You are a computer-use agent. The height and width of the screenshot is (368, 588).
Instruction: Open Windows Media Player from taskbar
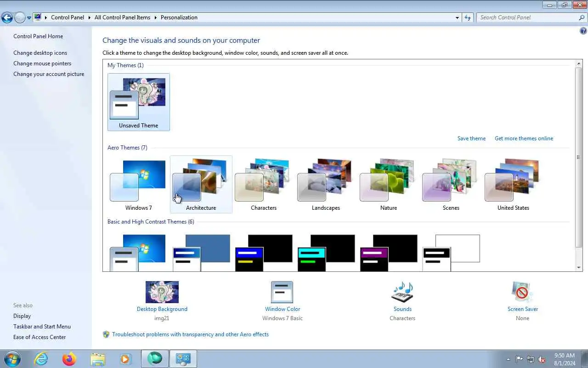125,359
